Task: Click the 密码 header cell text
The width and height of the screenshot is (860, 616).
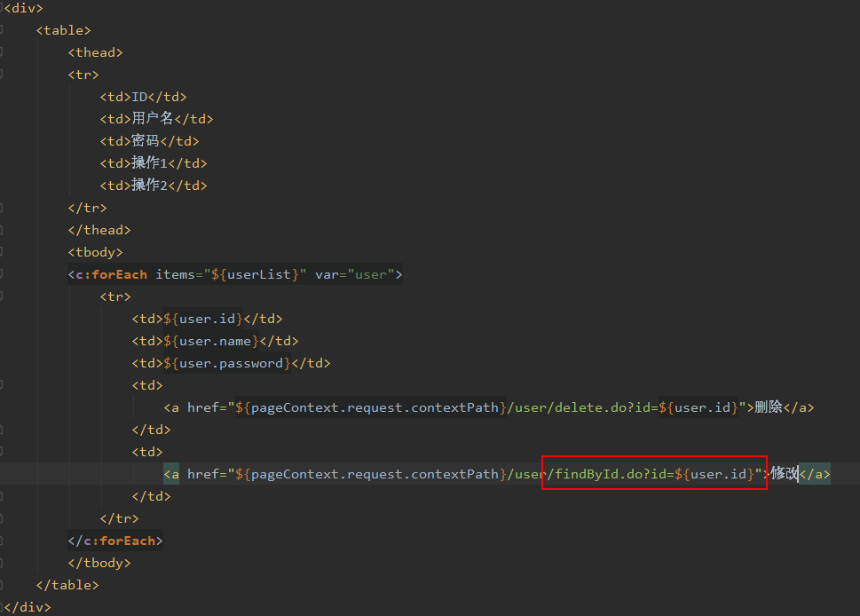Action: pyautogui.click(x=146, y=141)
